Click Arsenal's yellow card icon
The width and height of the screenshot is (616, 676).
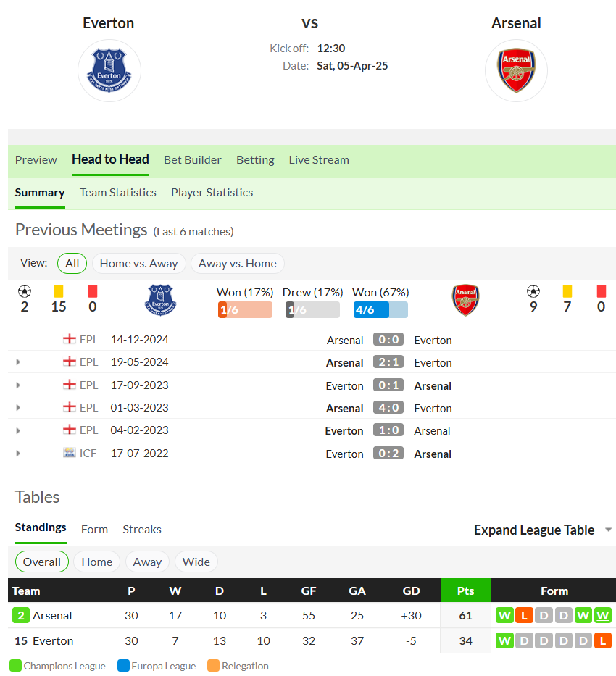567,291
